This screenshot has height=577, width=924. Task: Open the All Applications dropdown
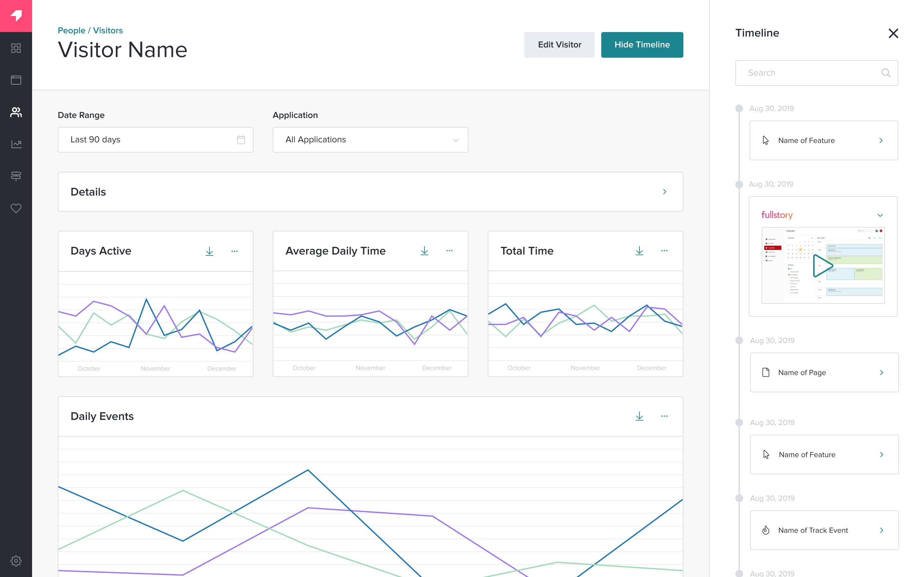[x=370, y=140]
